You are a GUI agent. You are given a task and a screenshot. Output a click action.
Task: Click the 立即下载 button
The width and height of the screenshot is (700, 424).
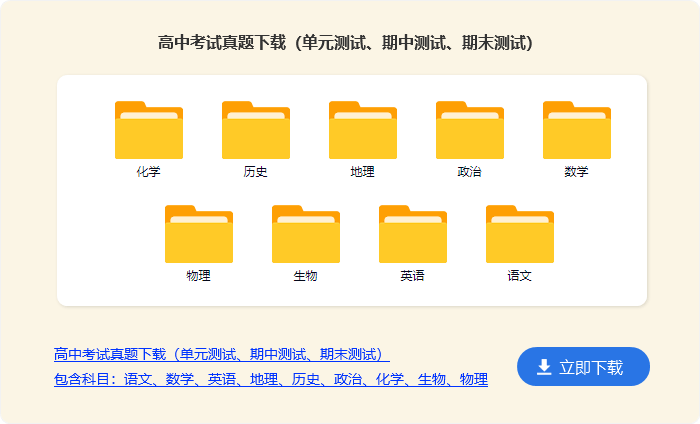point(583,366)
